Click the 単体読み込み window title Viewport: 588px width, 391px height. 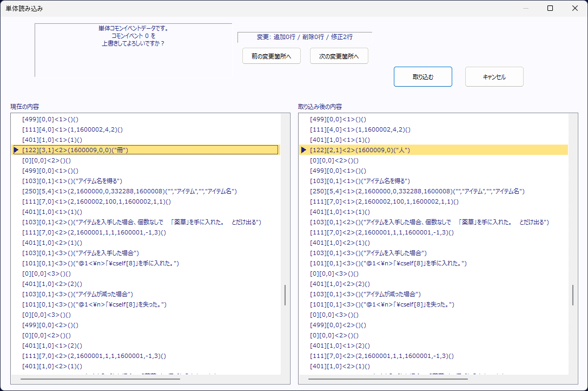pos(24,8)
